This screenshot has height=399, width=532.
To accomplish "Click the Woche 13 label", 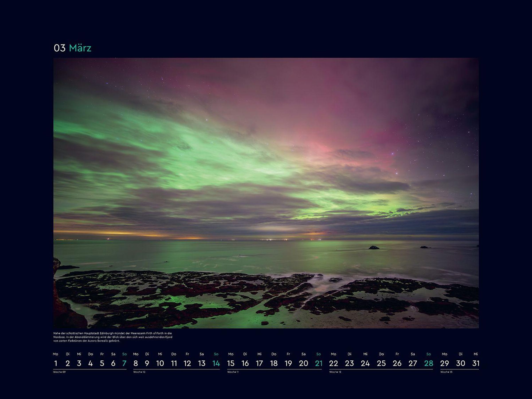I will tap(446, 372).
